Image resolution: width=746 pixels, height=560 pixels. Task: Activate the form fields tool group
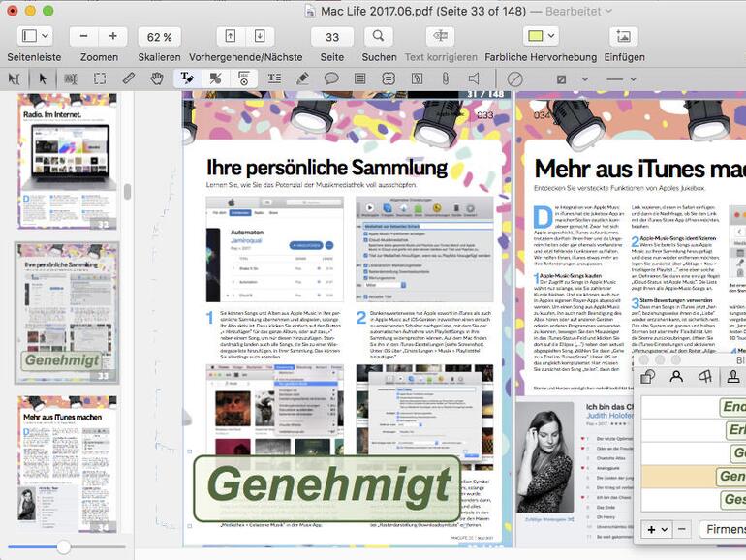(x=243, y=78)
